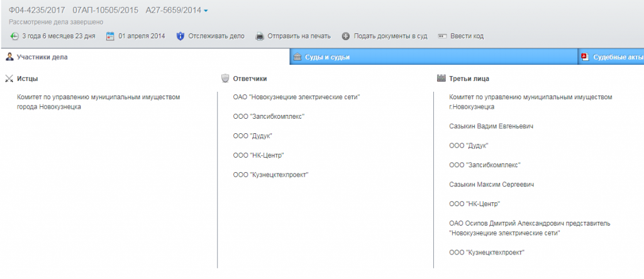644x279 pixels.
Task: Expand the case number dropdown arrow
Action: (x=206, y=11)
